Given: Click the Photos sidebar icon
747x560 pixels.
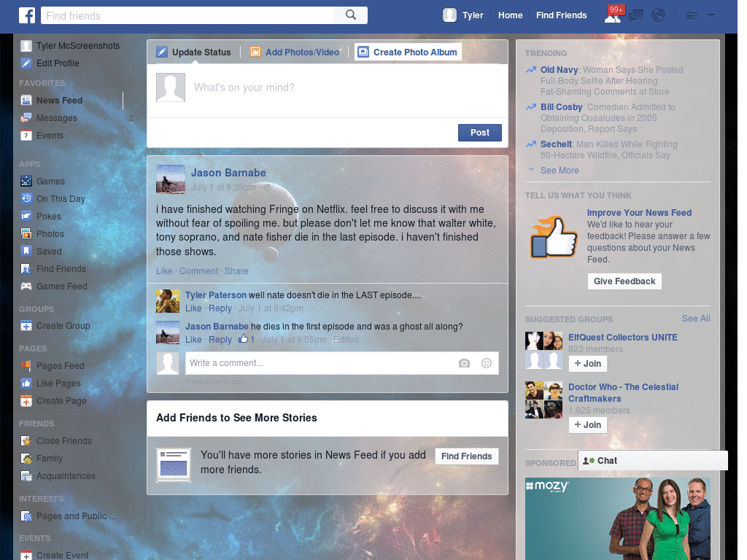Looking at the screenshot, I should [26, 234].
